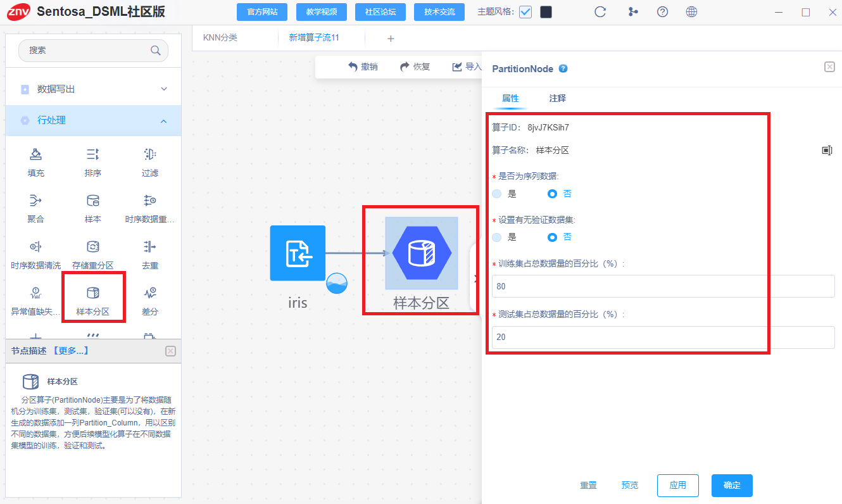
Task: Click the edit icon beside 算子名称
Action: point(826,150)
